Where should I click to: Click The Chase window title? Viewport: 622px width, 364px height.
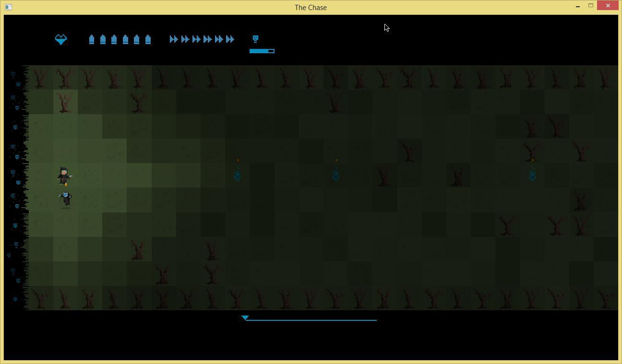pyautogui.click(x=311, y=7)
